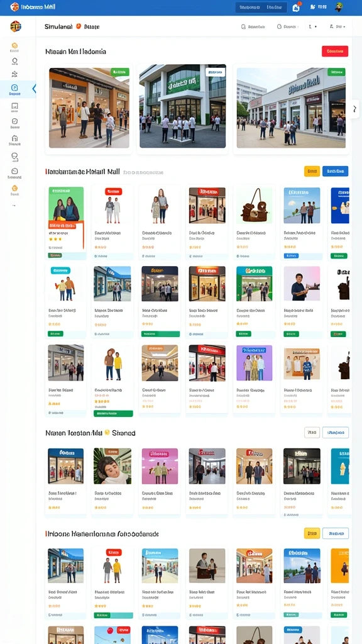The image size is (362, 644).
Task: Click the yellow button in the second section
Action: click(312, 171)
